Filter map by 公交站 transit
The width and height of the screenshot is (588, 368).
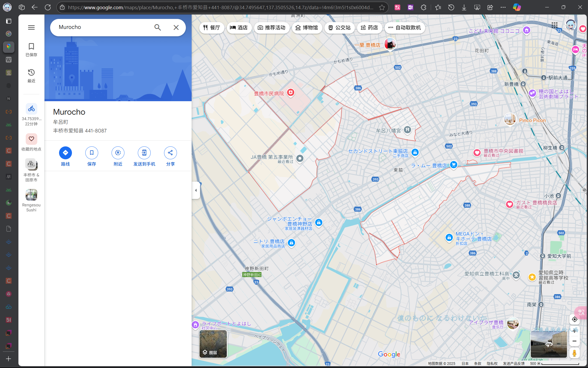[339, 28]
